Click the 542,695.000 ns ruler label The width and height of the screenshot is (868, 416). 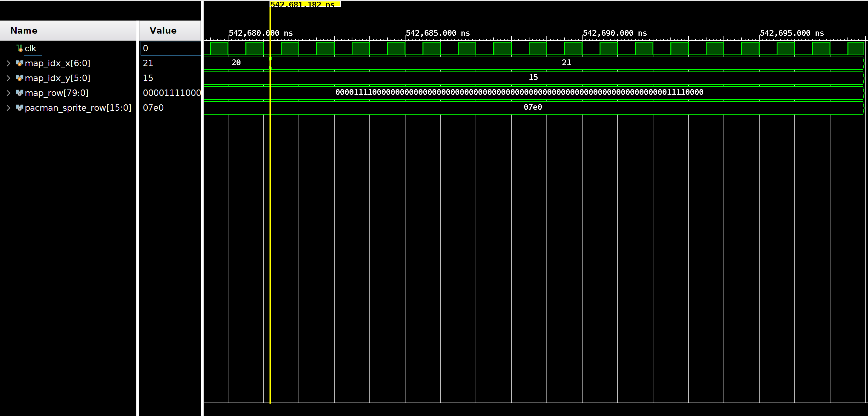tap(792, 33)
